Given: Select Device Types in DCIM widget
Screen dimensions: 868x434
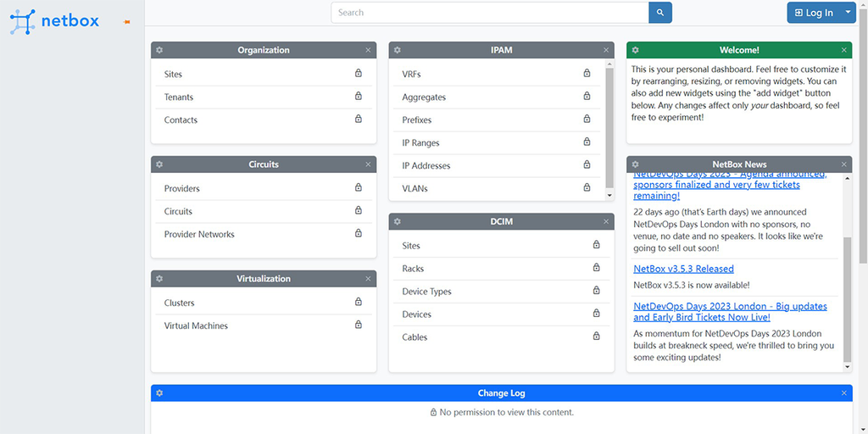Looking at the screenshot, I should click(x=426, y=292).
